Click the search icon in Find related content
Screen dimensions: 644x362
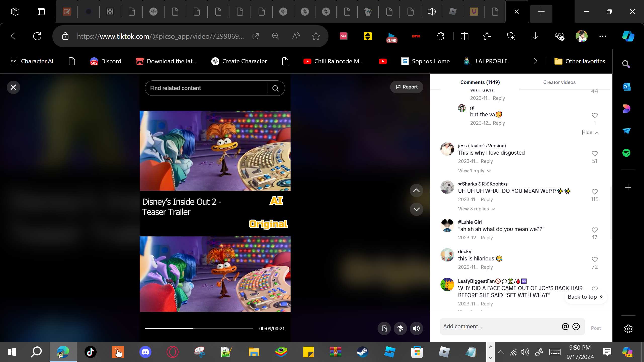pos(275,88)
